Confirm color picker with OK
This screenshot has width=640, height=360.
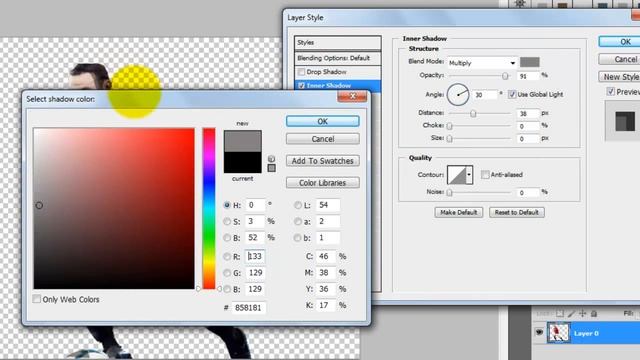point(322,121)
